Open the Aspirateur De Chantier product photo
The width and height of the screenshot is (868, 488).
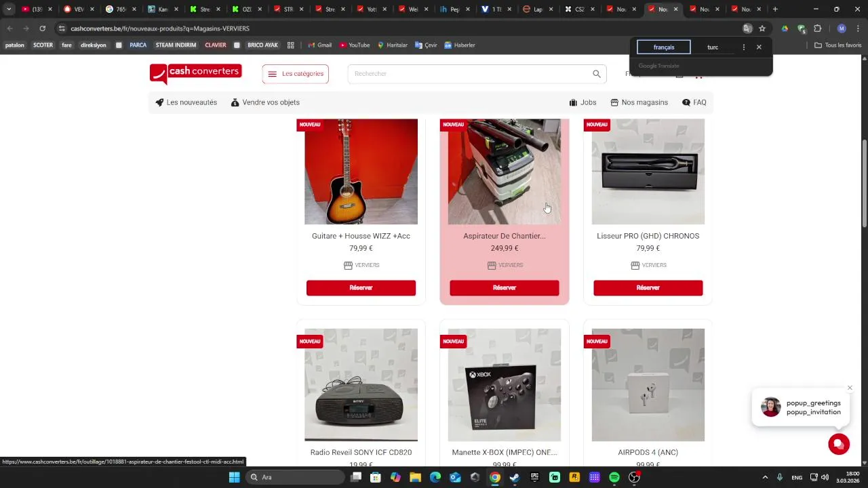(505, 171)
